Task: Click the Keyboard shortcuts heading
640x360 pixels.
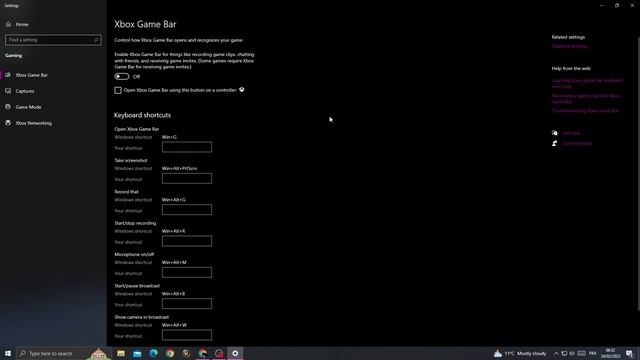Action: tap(142, 116)
